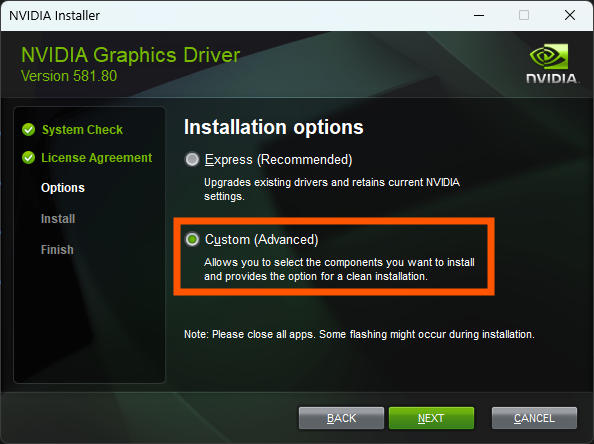The image size is (594, 444).
Task: Click the 'Version 581.80' text
Action: pyautogui.click(x=69, y=76)
